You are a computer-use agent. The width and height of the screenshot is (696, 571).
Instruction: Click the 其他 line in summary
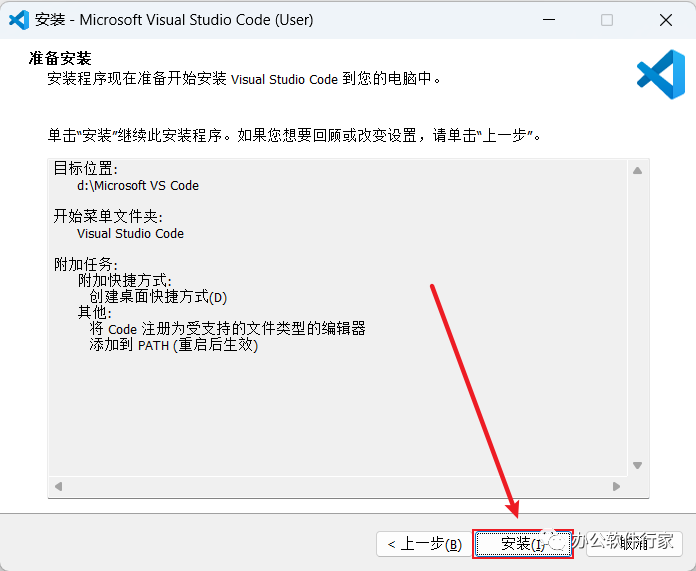[95, 313]
